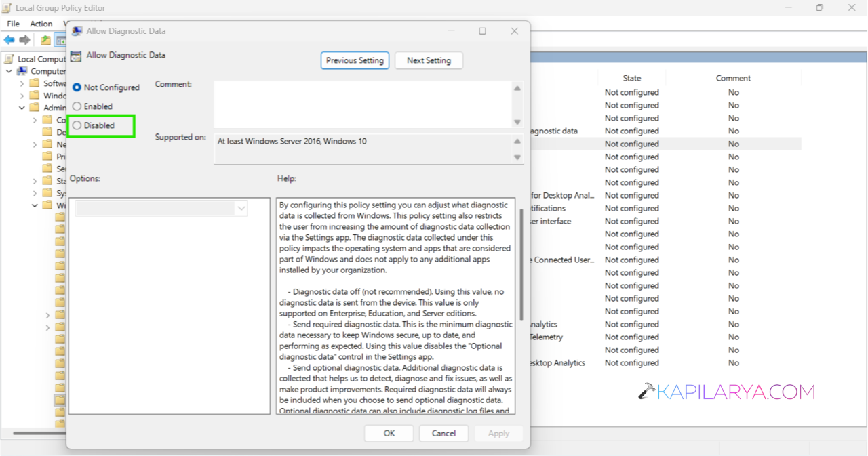Select the Not Configured radio button
868x456 pixels.
tap(77, 87)
